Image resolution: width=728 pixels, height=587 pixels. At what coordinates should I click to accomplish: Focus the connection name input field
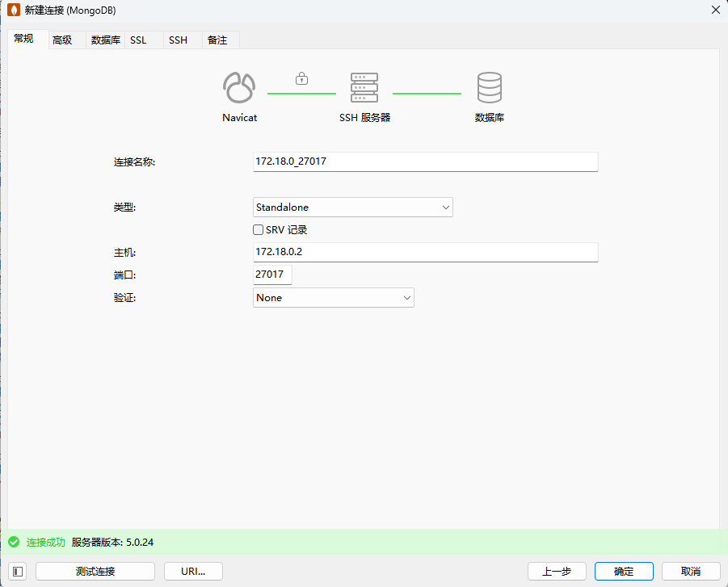[425, 161]
